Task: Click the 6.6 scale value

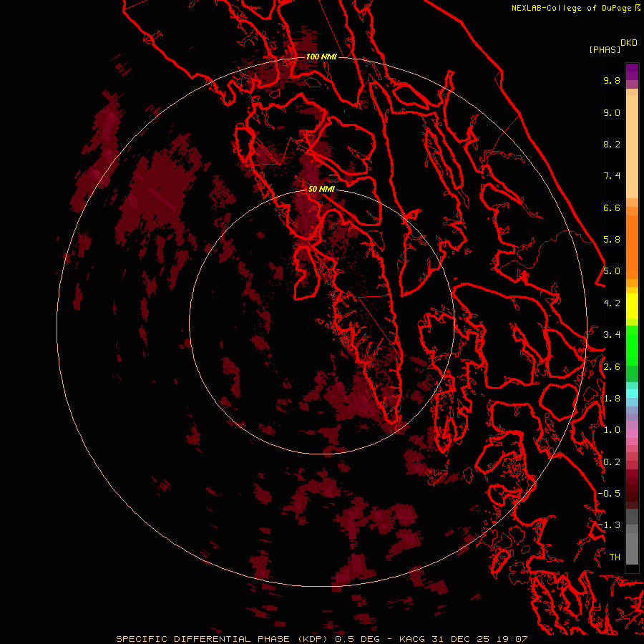Action: tap(612, 208)
